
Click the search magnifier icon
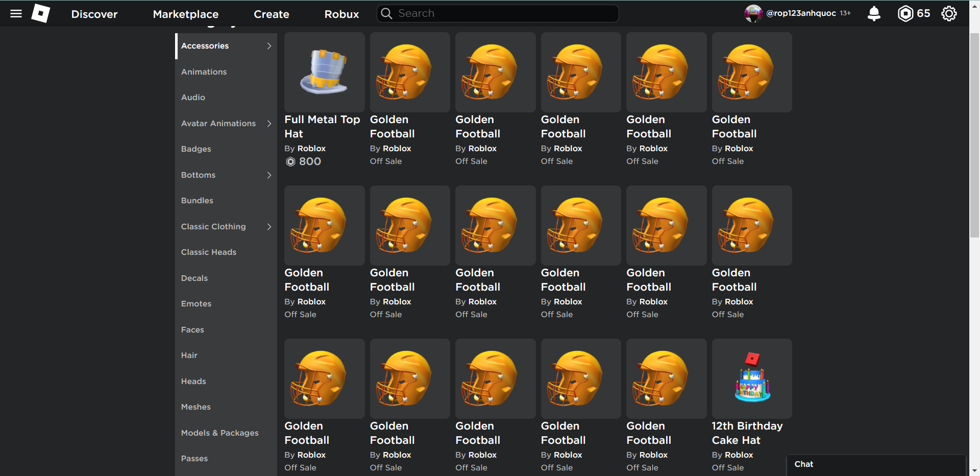[387, 13]
